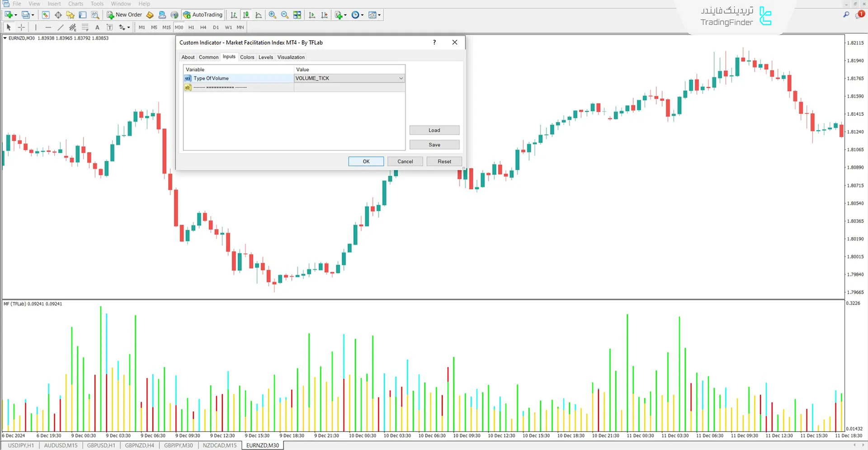Switch to M15 timeframe
This screenshot has width=868, height=450.
tap(166, 28)
